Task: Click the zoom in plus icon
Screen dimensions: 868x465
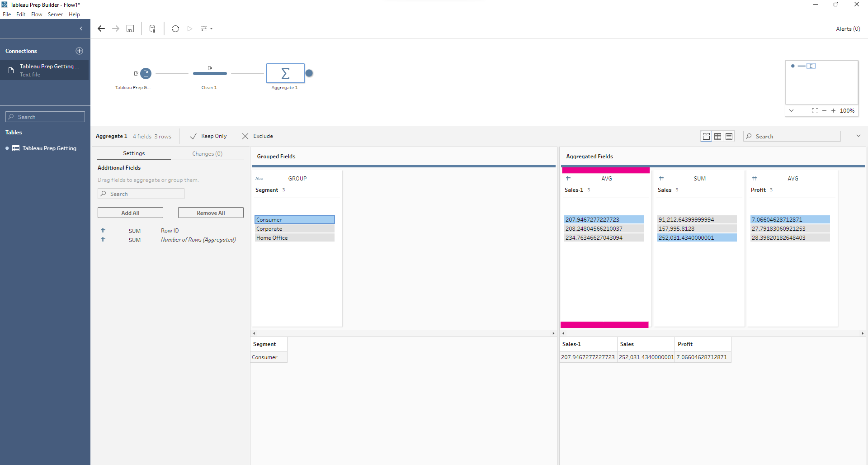Action: [833, 110]
